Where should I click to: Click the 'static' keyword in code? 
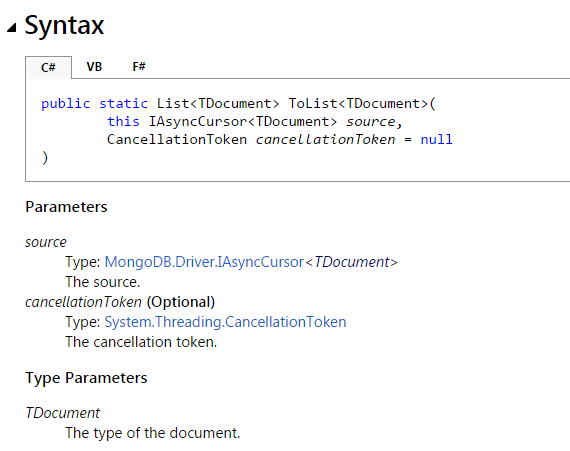coord(124,104)
